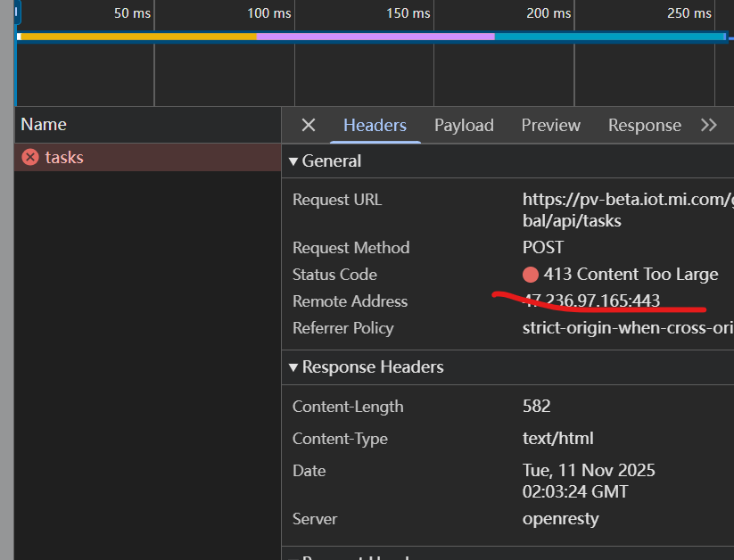Collapse the Response Headers section

[x=293, y=367]
